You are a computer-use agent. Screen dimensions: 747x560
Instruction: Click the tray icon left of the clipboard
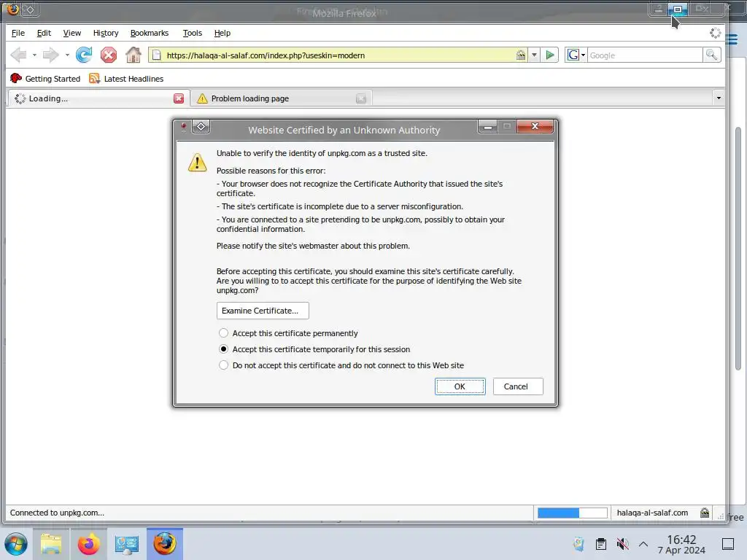tap(578, 544)
